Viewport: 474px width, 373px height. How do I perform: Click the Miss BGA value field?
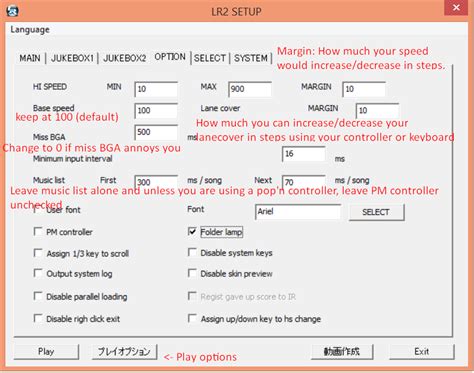[x=156, y=132]
